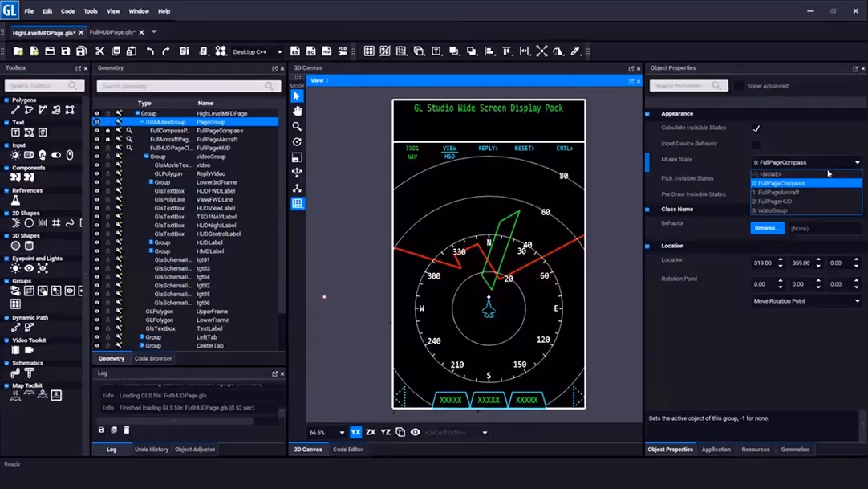Select -1: <NONE> in Mutex State list
868x489 pixels.
(806, 174)
